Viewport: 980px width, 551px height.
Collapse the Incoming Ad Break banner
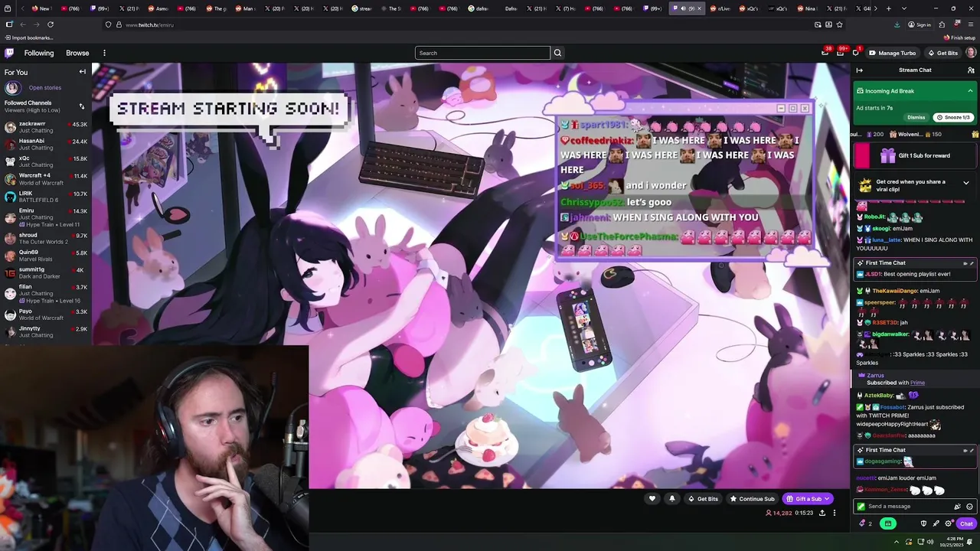(x=970, y=91)
